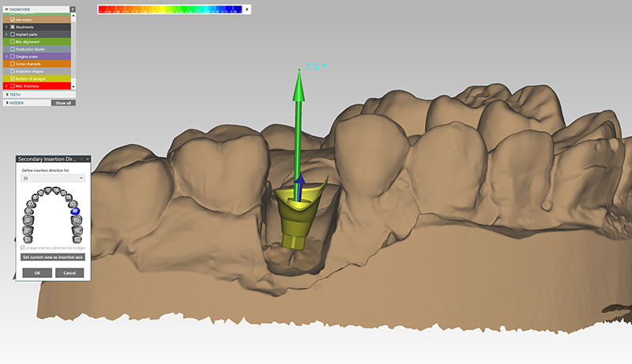Collapse the SHOW/HIDE panel header
This screenshot has width=632, height=364.
pyautogui.click(x=7, y=10)
